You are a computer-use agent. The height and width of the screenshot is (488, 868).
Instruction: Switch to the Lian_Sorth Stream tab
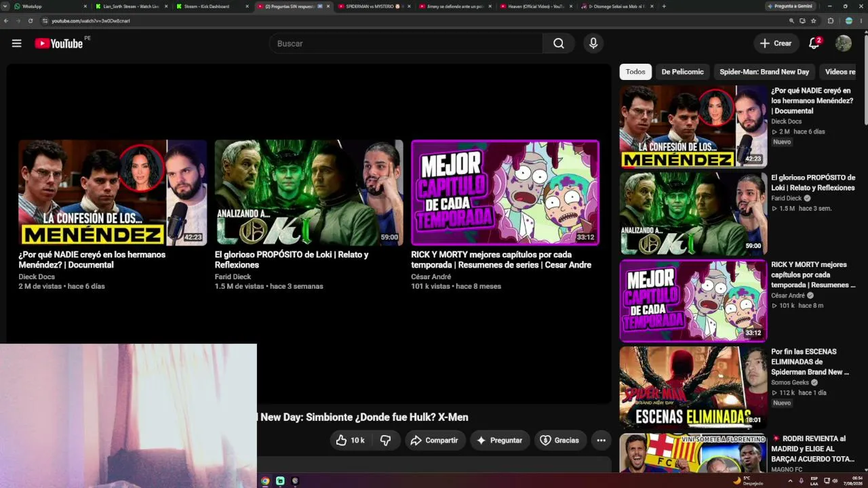pyautogui.click(x=132, y=6)
